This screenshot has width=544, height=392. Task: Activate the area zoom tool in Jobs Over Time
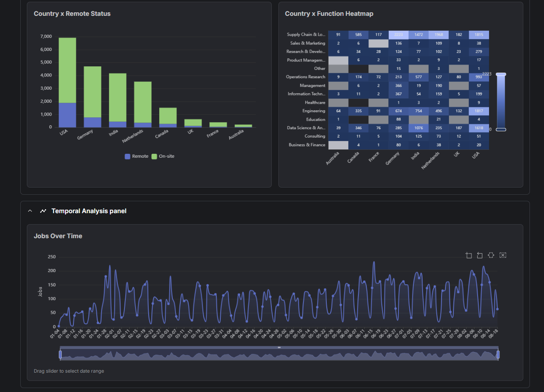point(469,255)
